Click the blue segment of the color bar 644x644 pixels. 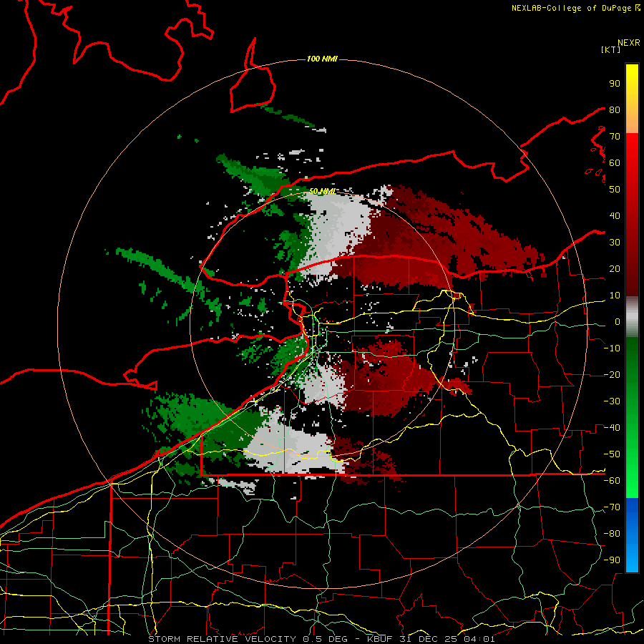[632, 535]
